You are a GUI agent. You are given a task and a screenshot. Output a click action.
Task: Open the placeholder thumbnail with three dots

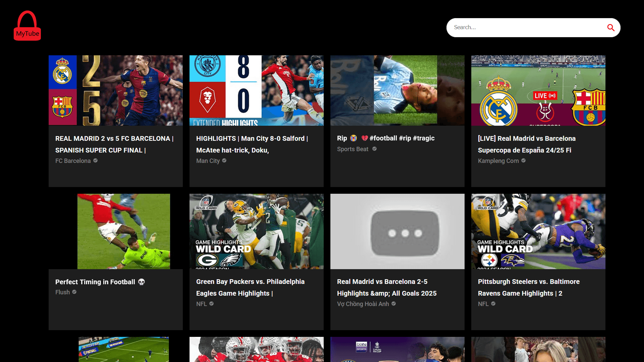[397, 231]
